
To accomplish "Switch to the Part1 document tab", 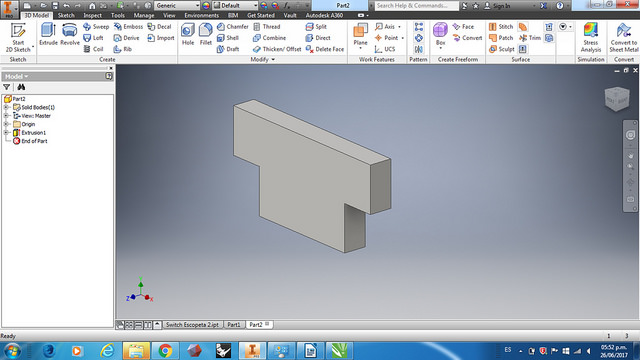I will [234, 325].
